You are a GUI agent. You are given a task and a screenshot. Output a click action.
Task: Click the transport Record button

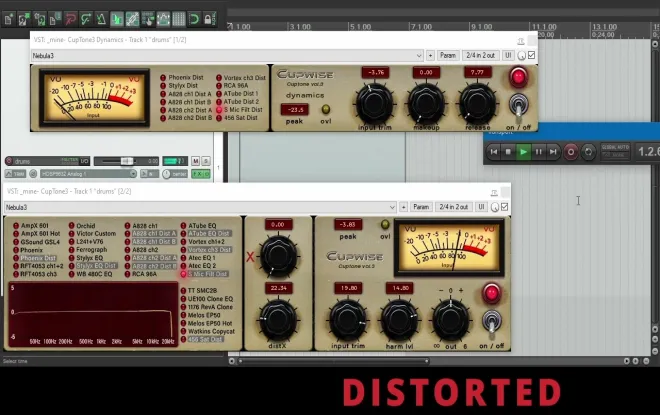coord(571,152)
